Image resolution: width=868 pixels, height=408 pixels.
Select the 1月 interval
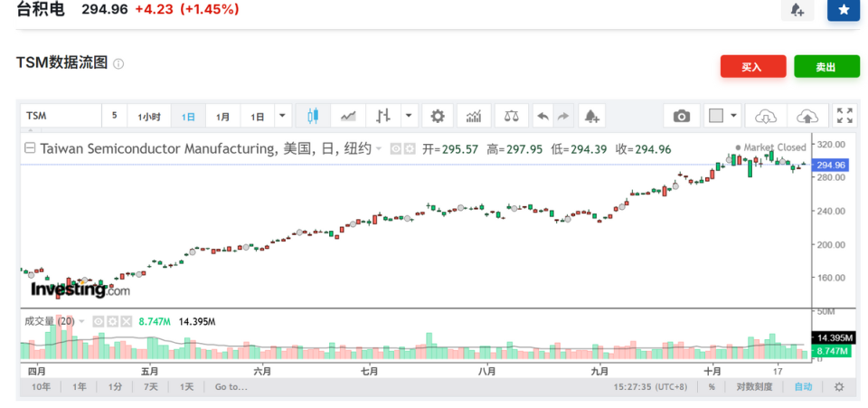coord(223,117)
